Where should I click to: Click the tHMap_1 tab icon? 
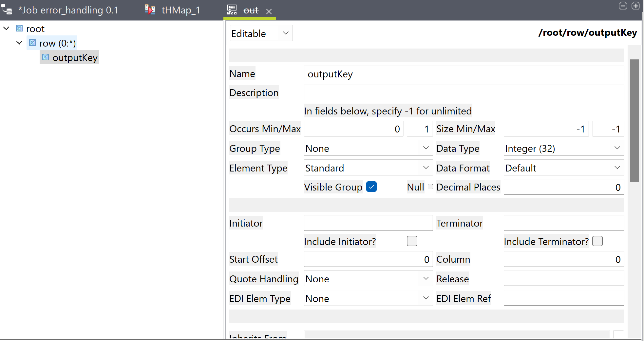[150, 10]
